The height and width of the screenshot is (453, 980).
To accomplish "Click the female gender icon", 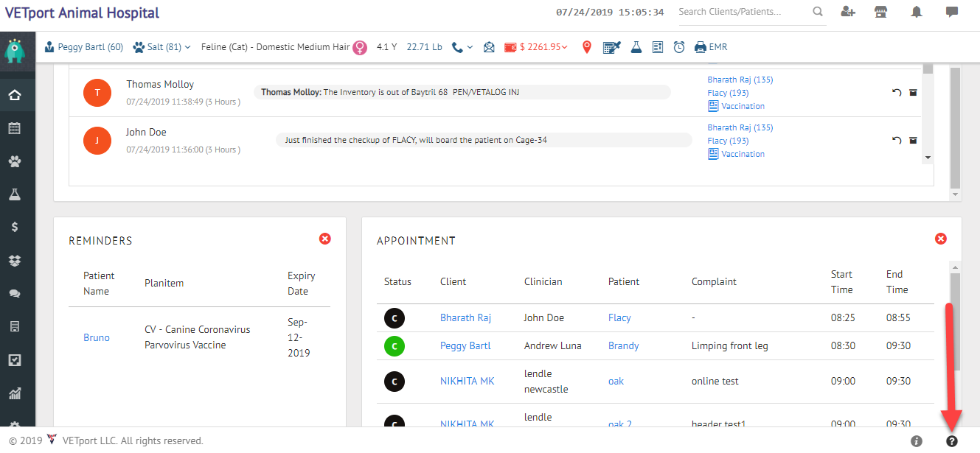I will click(x=360, y=48).
